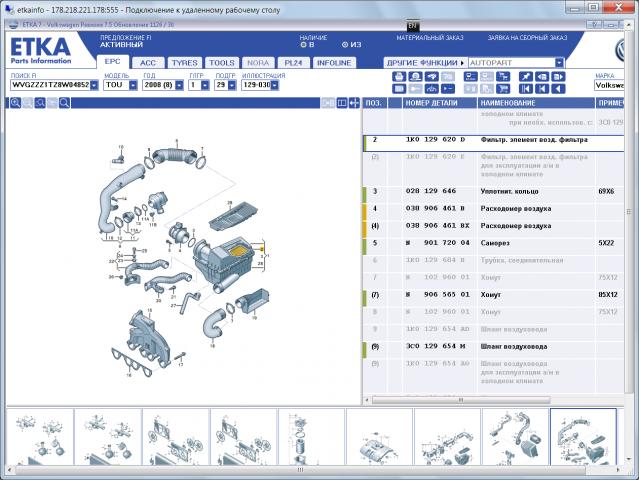
Task: Open the PL24 tab
Action: (293, 63)
